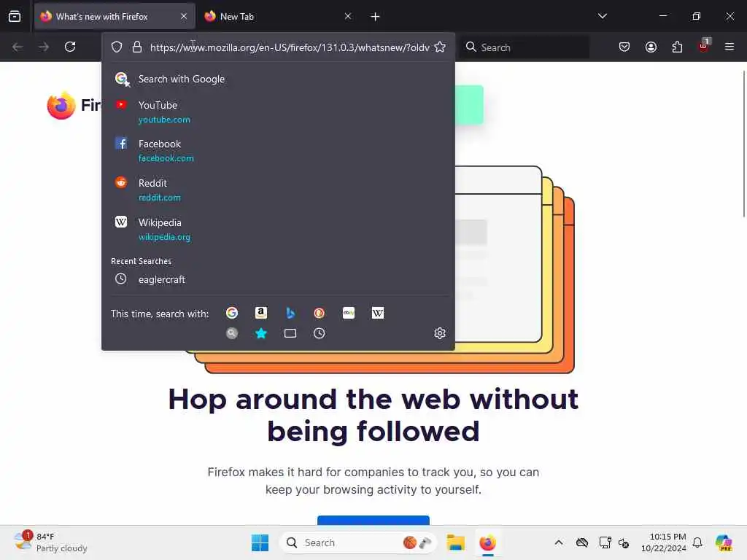Search this time with DuckDuckGo icon
The height and width of the screenshot is (560, 747).
320,313
